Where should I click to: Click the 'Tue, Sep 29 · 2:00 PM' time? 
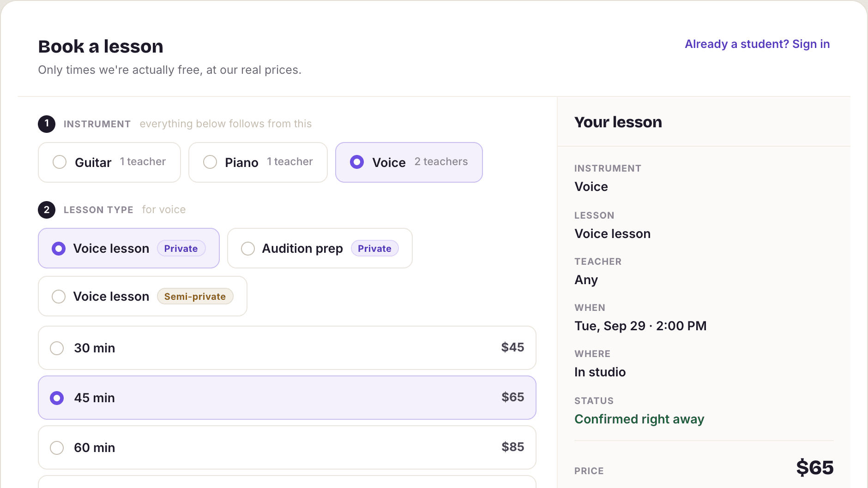(x=640, y=326)
